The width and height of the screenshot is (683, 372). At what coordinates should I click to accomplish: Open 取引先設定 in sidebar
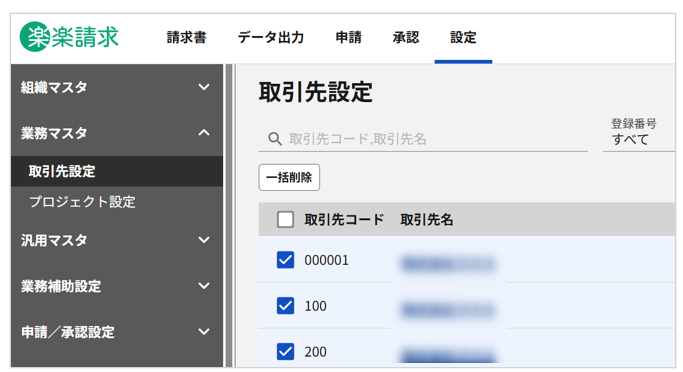point(117,171)
